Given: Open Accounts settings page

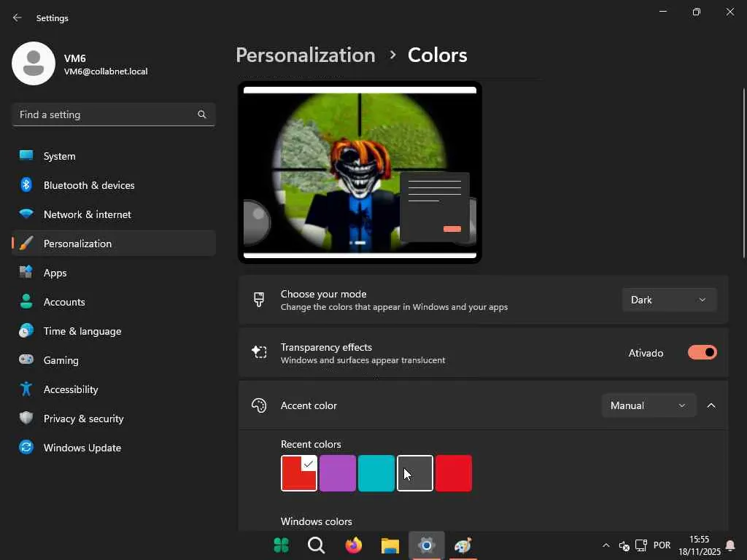Looking at the screenshot, I should click(x=113, y=301).
